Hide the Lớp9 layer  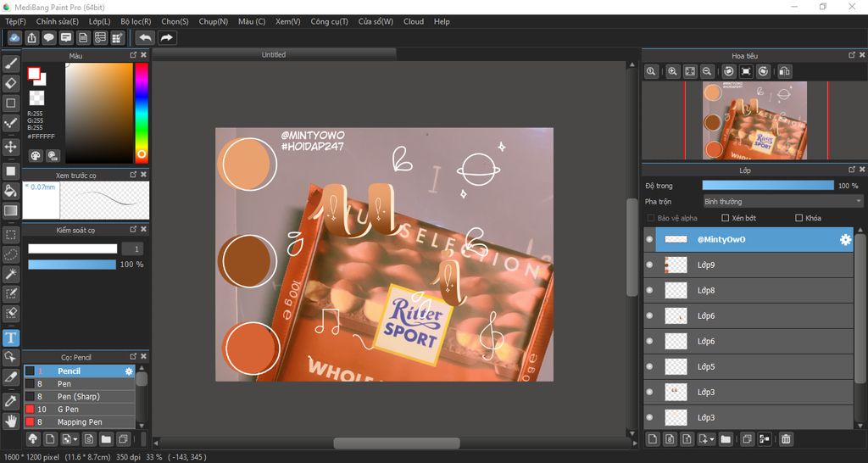650,265
